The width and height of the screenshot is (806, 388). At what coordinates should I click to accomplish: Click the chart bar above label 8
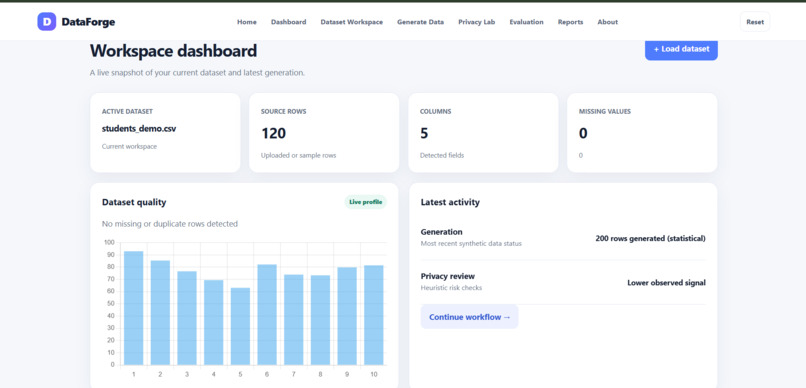(x=321, y=320)
